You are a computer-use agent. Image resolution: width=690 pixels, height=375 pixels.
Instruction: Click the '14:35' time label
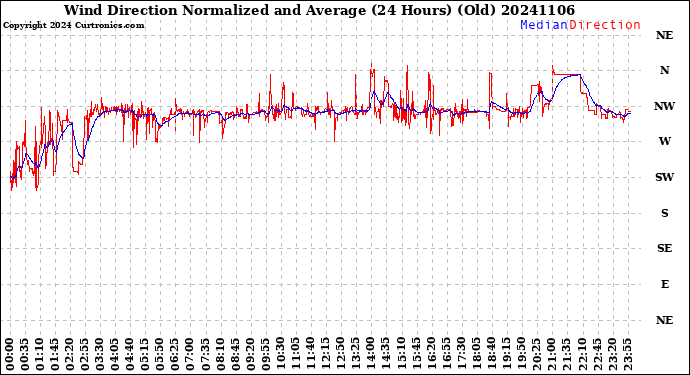(386, 354)
